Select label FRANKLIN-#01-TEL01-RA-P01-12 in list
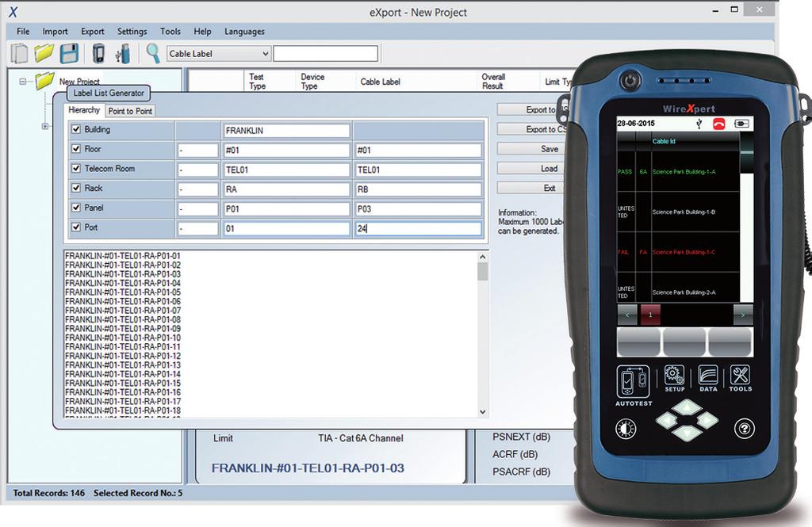The image size is (812, 527). click(123, 356)
